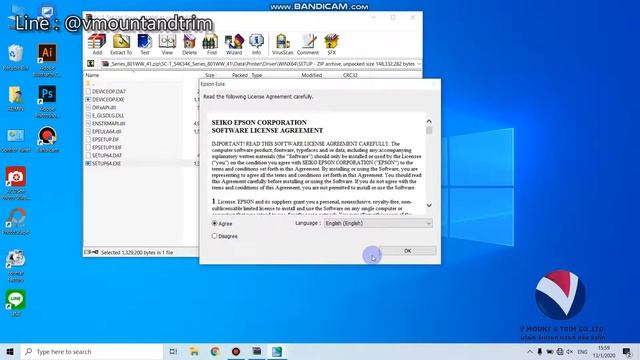Show hidden tray icons chevron
Screen dimensions: 640x360
point(530,351)
